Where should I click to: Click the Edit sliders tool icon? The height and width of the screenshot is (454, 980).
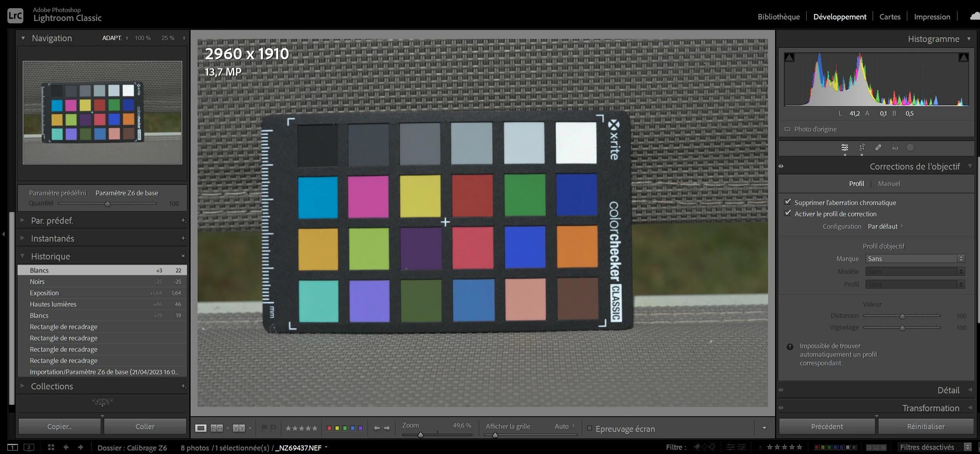point(845,147)
